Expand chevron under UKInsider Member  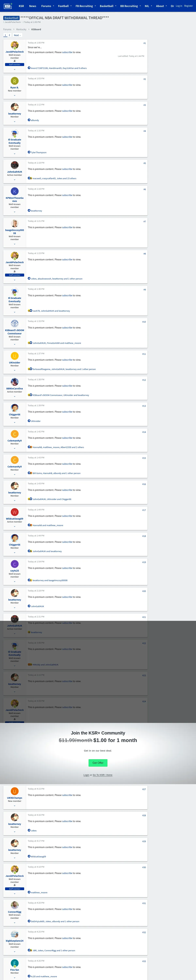[15, 370]
